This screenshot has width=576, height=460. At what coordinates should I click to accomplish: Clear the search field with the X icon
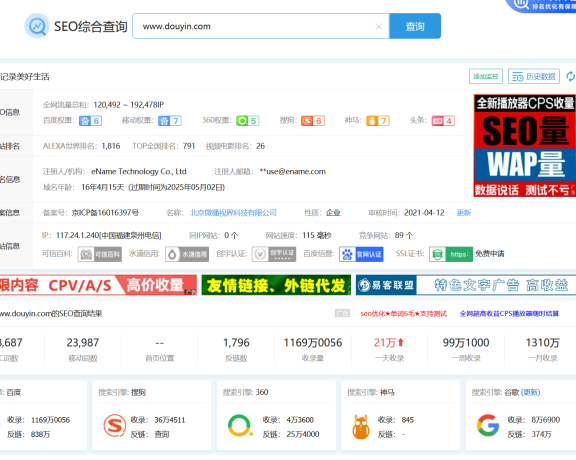(378, 26)
